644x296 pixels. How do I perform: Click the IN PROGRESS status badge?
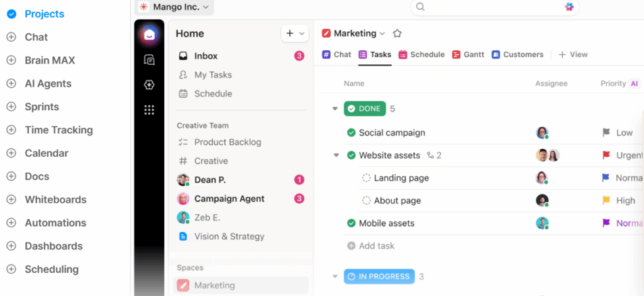point(379,276)
